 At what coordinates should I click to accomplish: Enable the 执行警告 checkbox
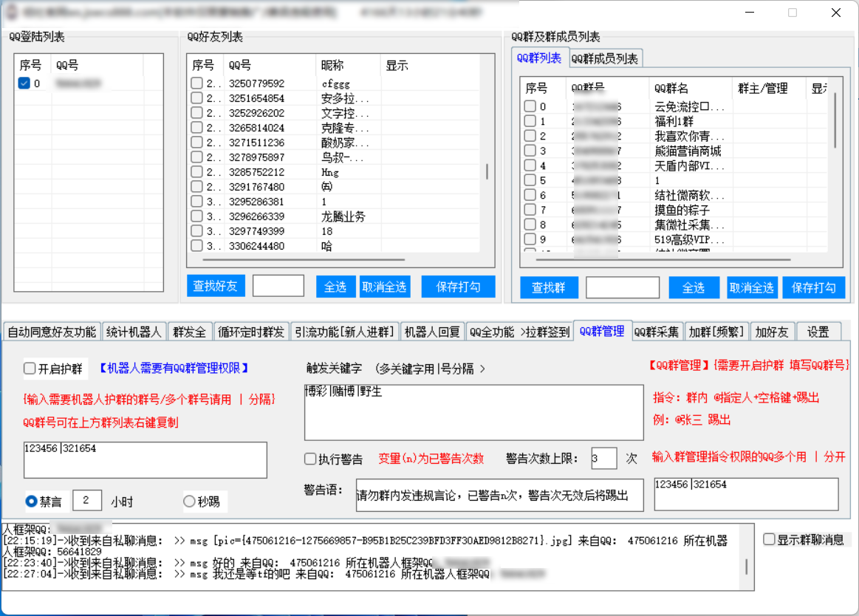(310, 459)
